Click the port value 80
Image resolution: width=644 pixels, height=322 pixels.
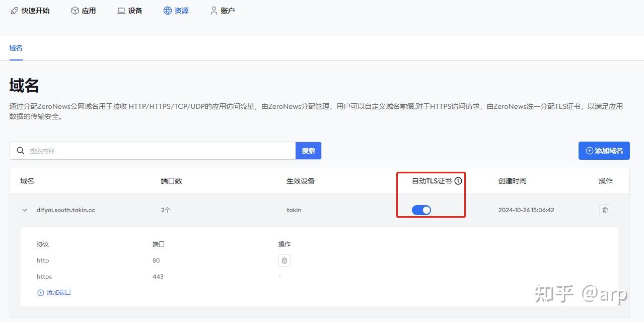pyautogui.click(x=156, y=261)
